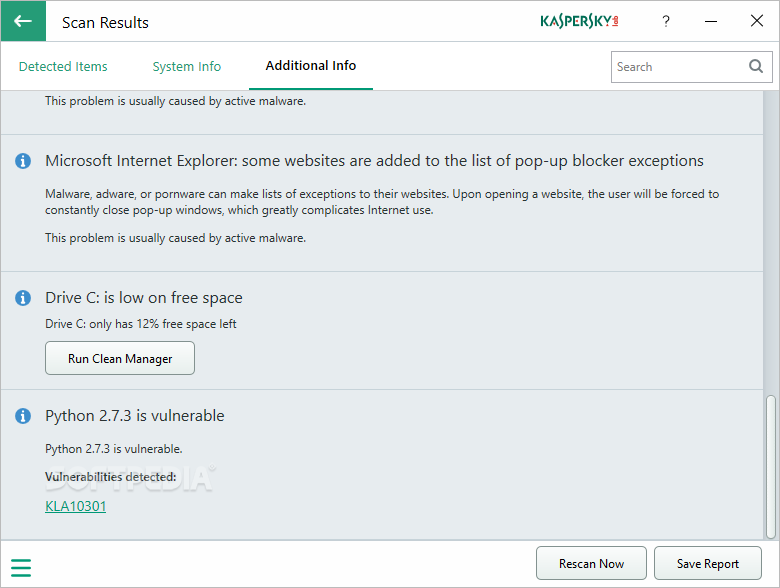This screenshot has width=780, height=588.
Task: Start a rescan with Rescan Now
Action: coord(591,563)
